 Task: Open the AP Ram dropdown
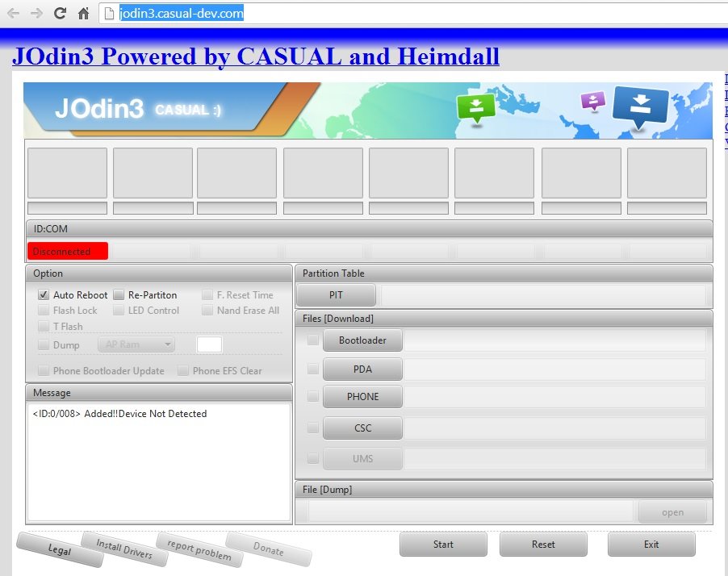136,344
